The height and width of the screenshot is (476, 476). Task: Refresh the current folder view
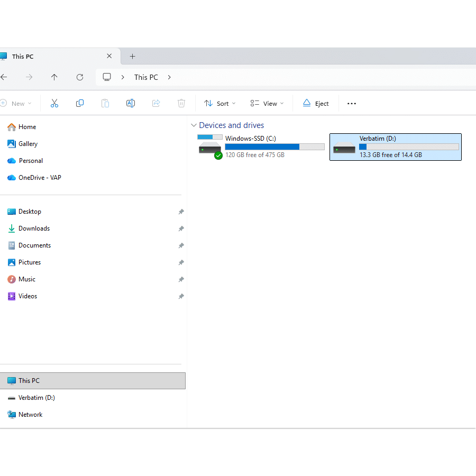pos(80,77)
